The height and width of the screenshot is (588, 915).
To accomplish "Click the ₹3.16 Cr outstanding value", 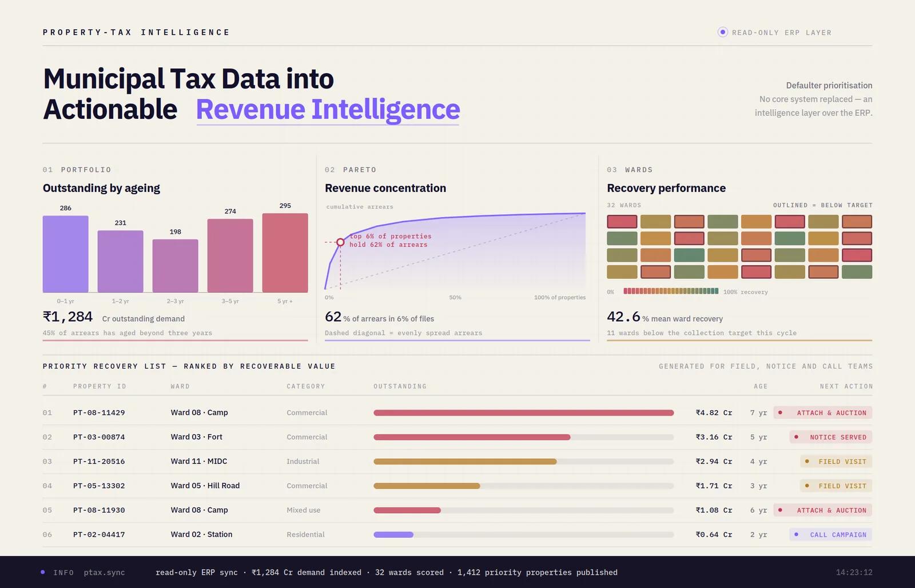I will pos(714,437).
